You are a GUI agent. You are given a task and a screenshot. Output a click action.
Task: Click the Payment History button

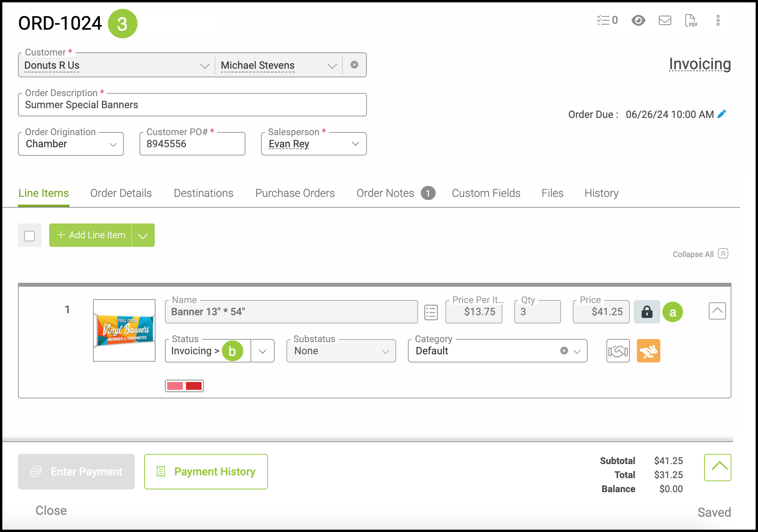click(x=206, y=471)
